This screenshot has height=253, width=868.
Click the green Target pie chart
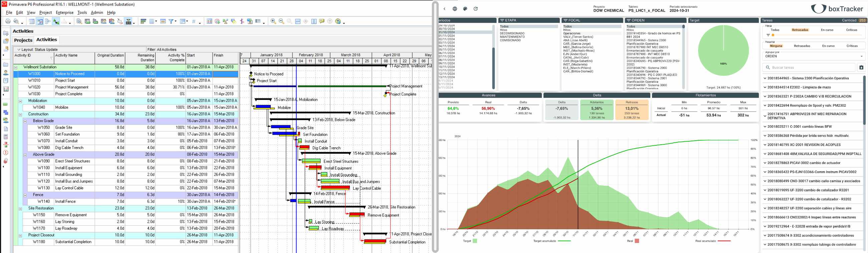pos(723,50)
